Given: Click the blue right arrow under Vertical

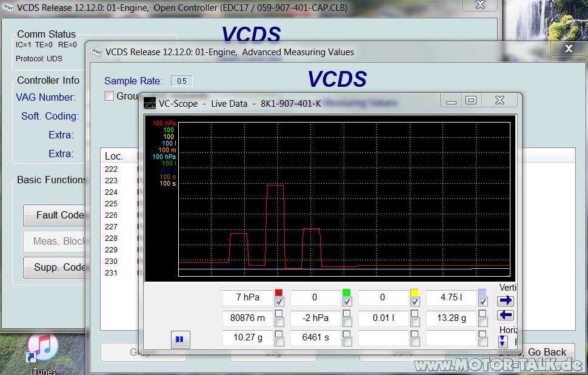Looking at the screenshot, I should coord(506,300).
